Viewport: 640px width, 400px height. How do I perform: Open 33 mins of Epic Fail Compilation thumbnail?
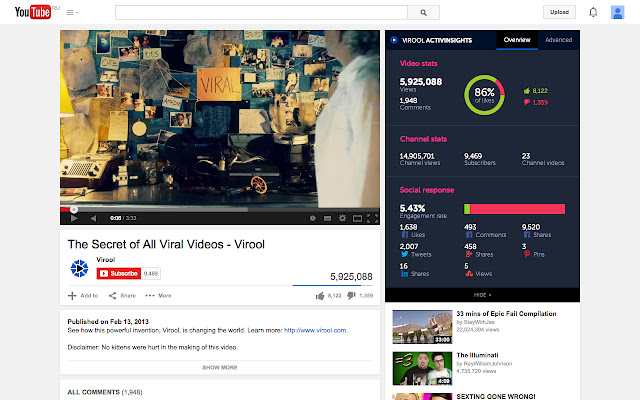[x=422, y=327]
